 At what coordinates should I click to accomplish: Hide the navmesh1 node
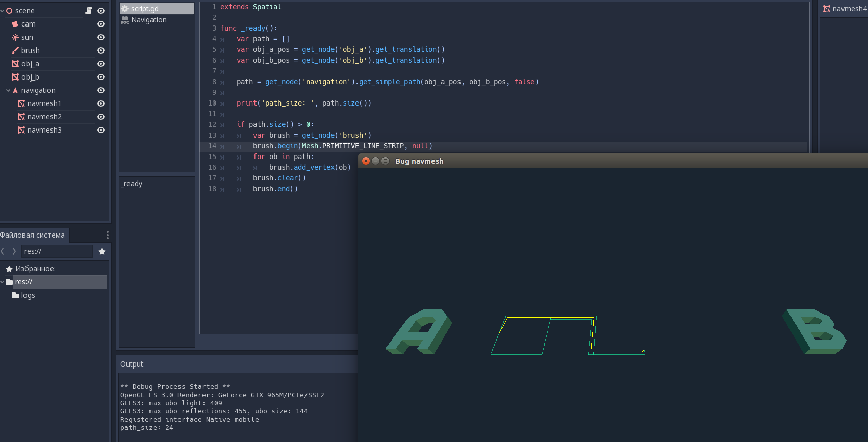(101, 103)
